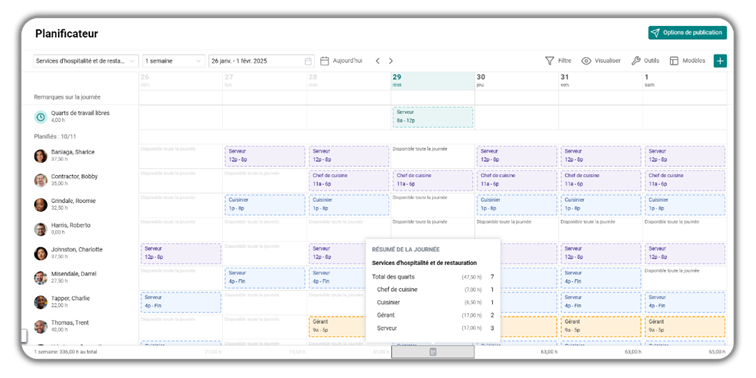
Task: Select the day 29 column header
Action: [x=432, y=81]
